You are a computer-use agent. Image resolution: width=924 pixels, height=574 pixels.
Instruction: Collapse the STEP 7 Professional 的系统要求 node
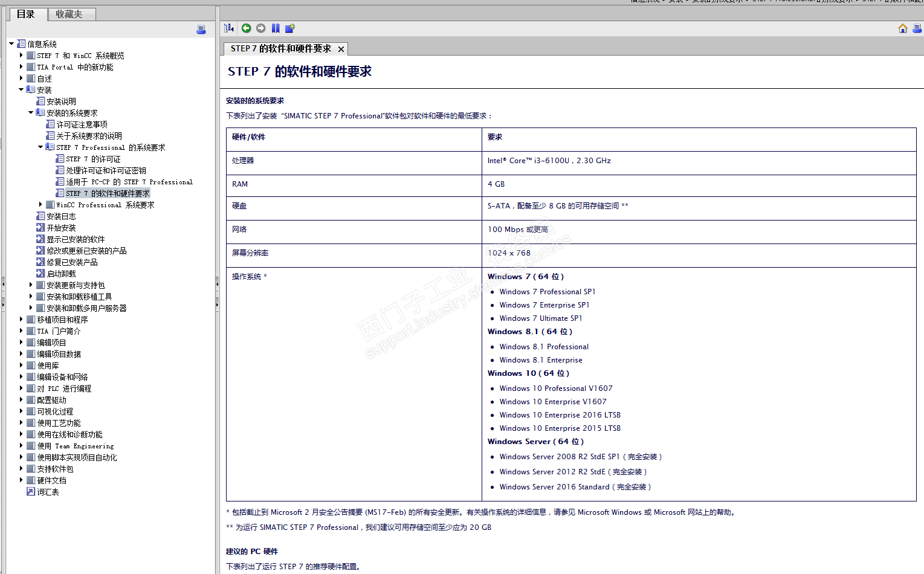pyautogui.click(x=40, y=147)
